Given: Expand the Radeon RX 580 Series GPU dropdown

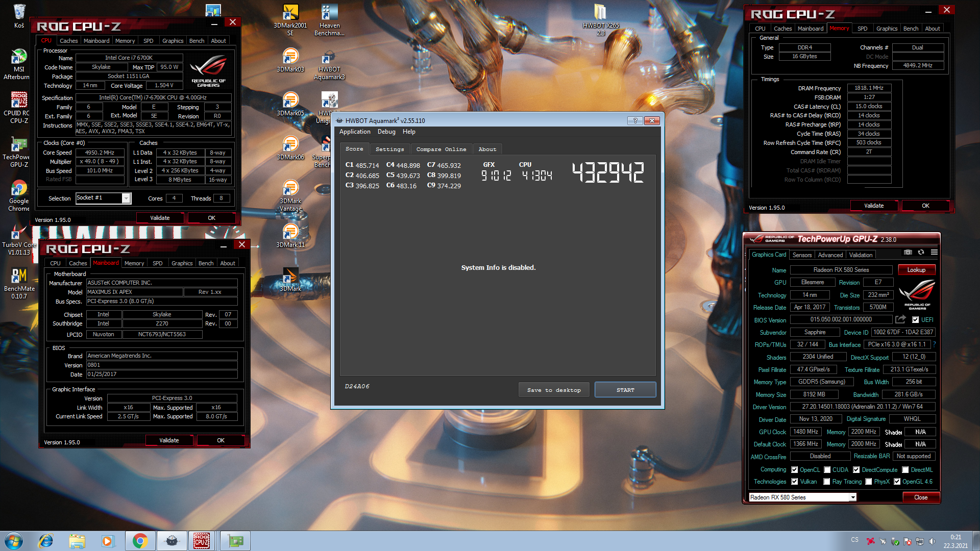Looking at the screenshot, I should click(x=852, y=497).
